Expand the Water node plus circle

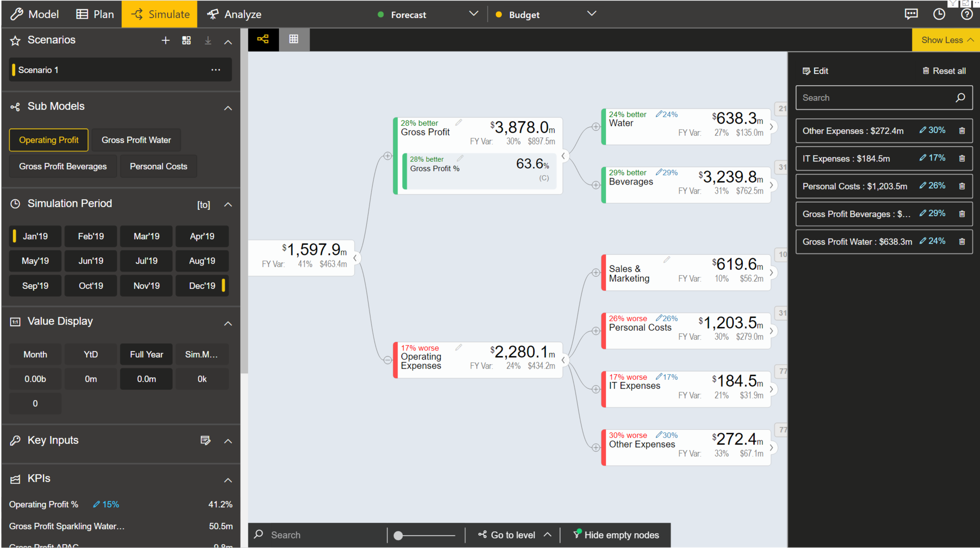pos(596,127)
